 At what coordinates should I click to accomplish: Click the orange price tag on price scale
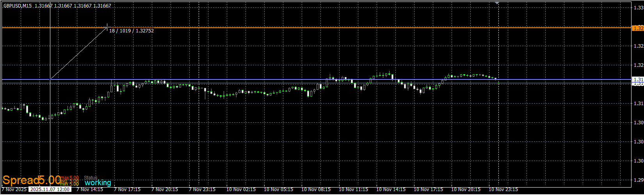click(638, 28)
